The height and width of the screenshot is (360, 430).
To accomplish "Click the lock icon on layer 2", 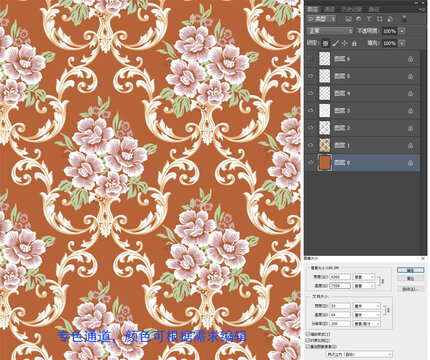I will 410,128.
